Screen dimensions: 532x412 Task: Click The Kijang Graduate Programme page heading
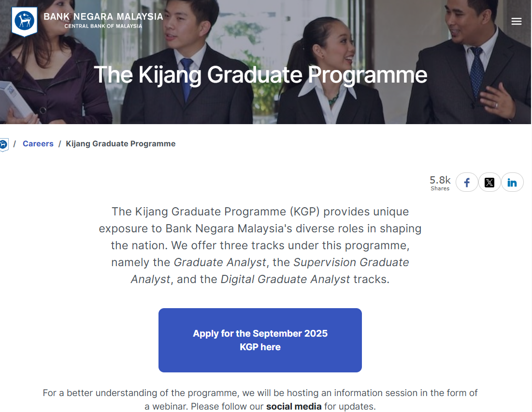(260, 75)
